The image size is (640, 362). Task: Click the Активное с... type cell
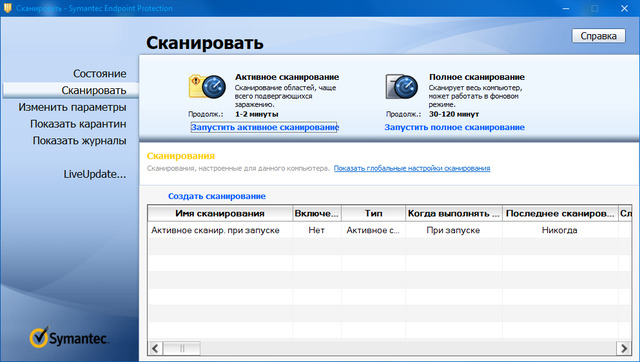click(373, 230)
